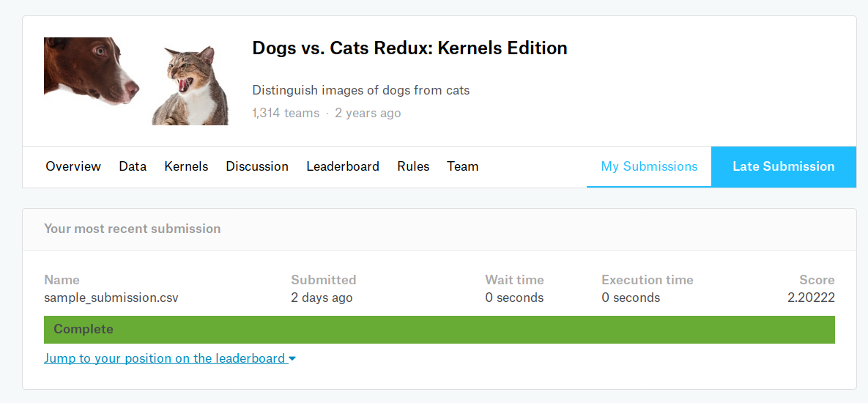Switch to the Overview tab
Screen dimensions: 868x403
[x=73, y=166]
